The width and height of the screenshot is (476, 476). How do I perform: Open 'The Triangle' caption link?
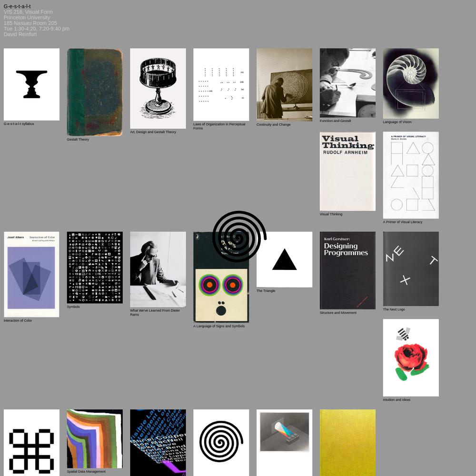[266, 291]
